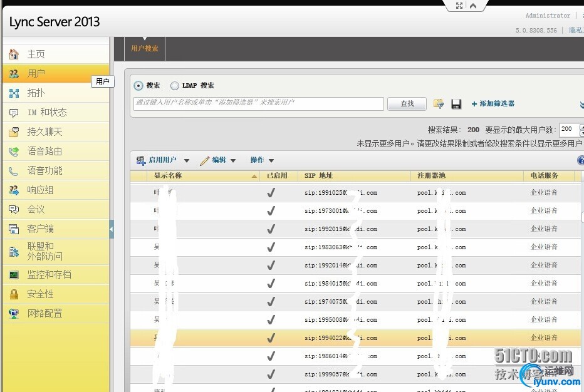Screen dimensions: 584x392
Task: Click the 注册器池 column header
Action: pyautogui.click(x=467, y=176)
